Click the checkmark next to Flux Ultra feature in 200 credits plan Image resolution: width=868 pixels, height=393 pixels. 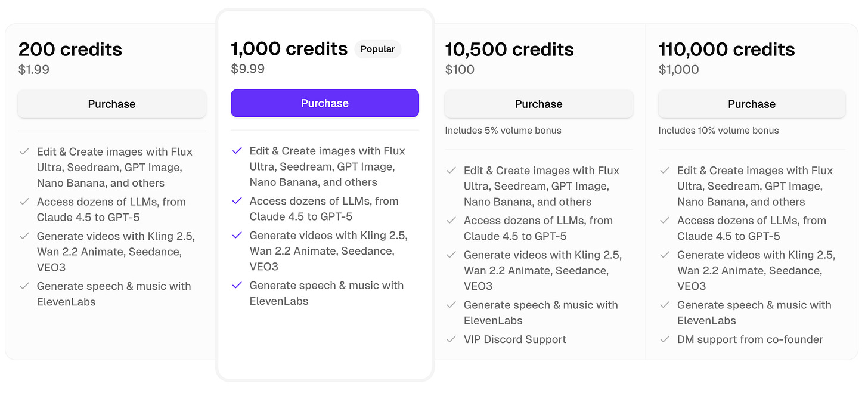[x=24, y=151]
